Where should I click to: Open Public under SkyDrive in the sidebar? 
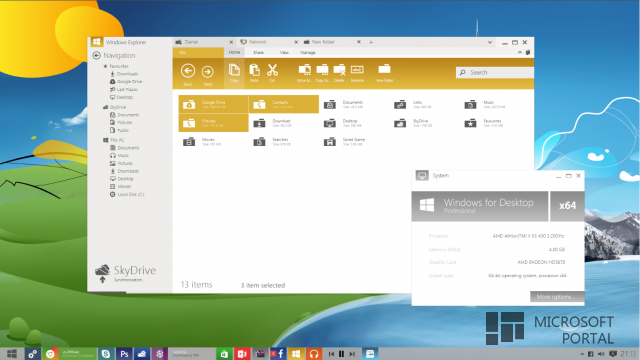point(119,130)
